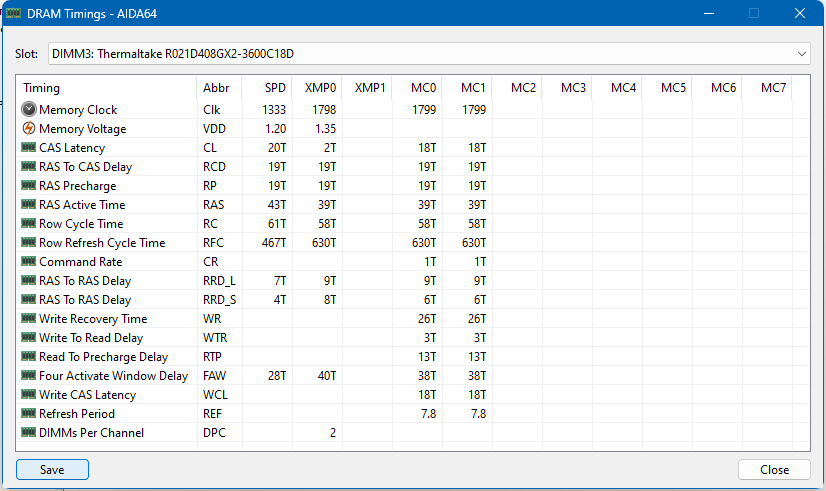Viewport: 826px width, 491px height.
Task: Select the DIMMs Per Channel label
Action: [x=91, y=433]
